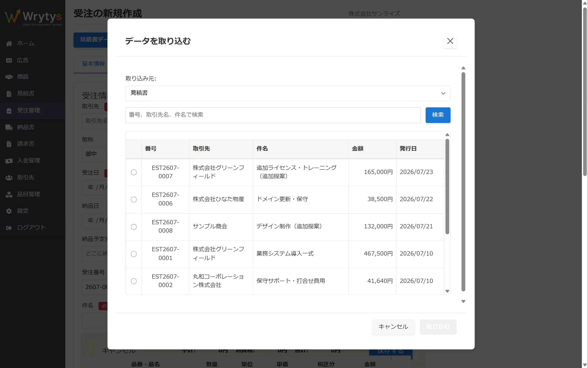The height and width of the screenshot is (368, 588).
Task: Click the table's inner scrollbar thumb
Action: click(x=447, y=186)
